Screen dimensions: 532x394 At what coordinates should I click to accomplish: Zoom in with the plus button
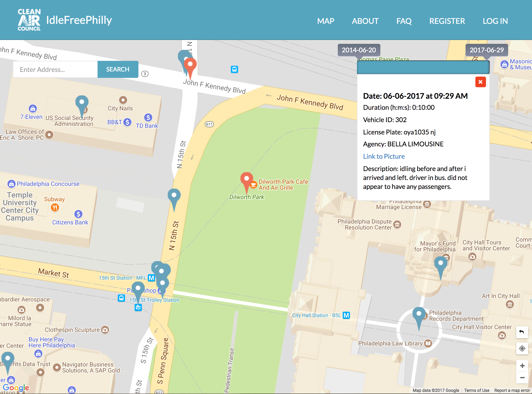522,366
